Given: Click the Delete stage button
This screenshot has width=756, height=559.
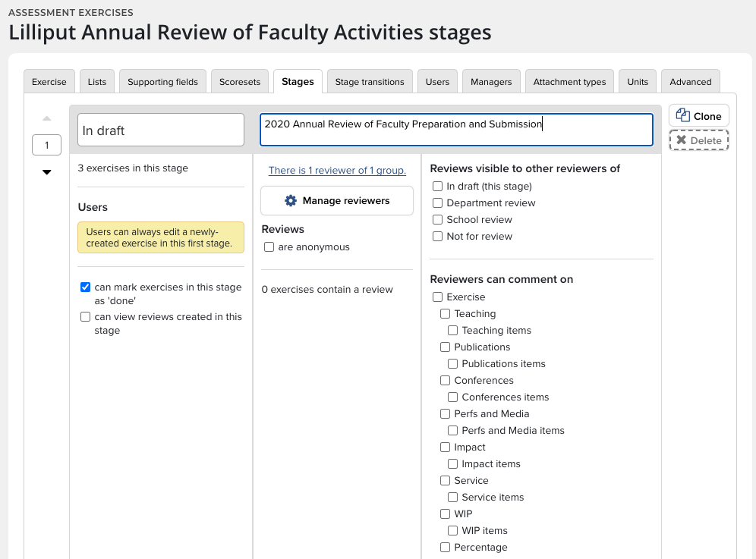Looking at the screenshot, I should point(698,140).
